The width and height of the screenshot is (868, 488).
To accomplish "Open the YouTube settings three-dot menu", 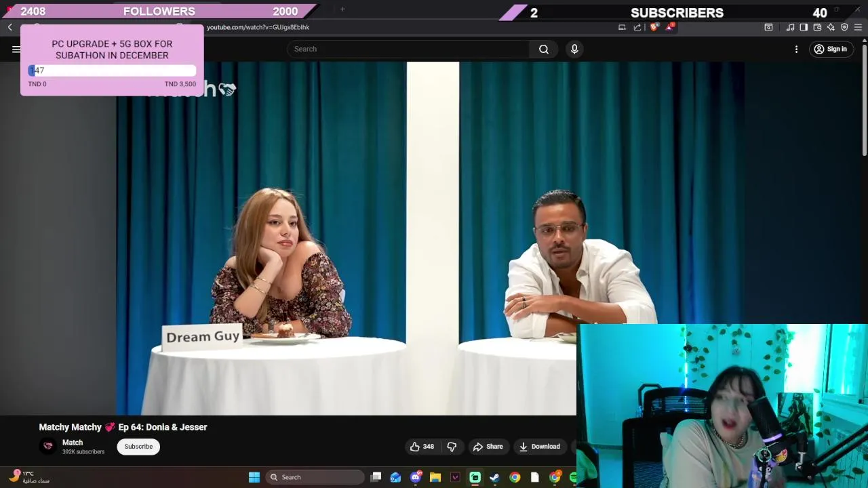I will [796, 49].
